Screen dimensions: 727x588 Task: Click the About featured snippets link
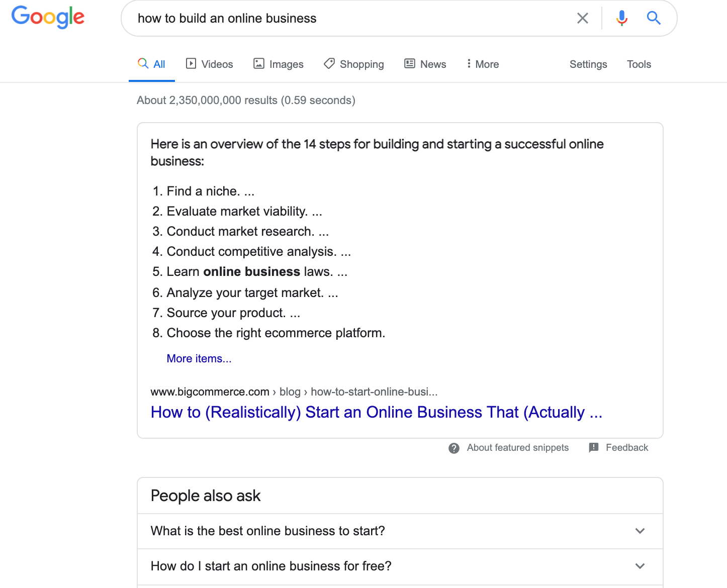[517, 448]
